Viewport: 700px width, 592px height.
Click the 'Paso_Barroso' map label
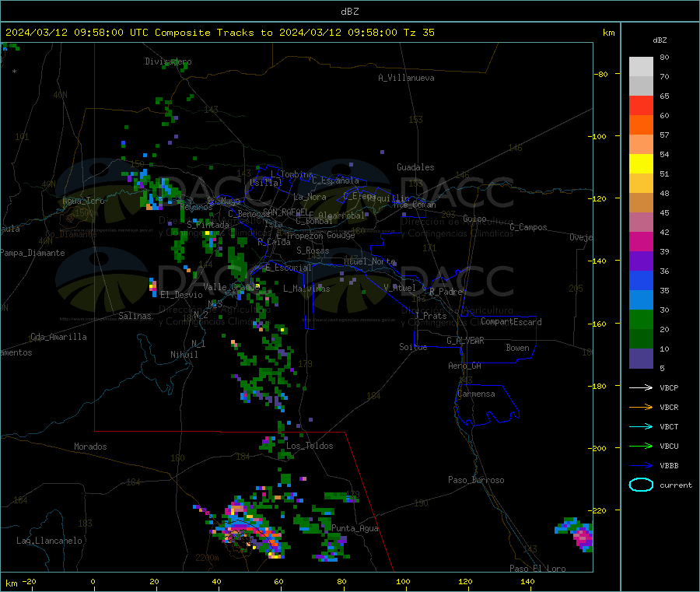[x=476, y=480]
